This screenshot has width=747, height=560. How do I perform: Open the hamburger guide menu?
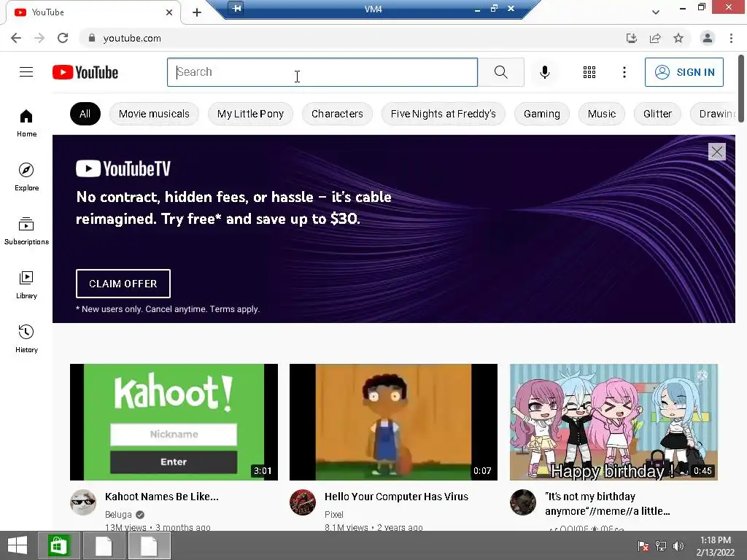coord(26,72)
